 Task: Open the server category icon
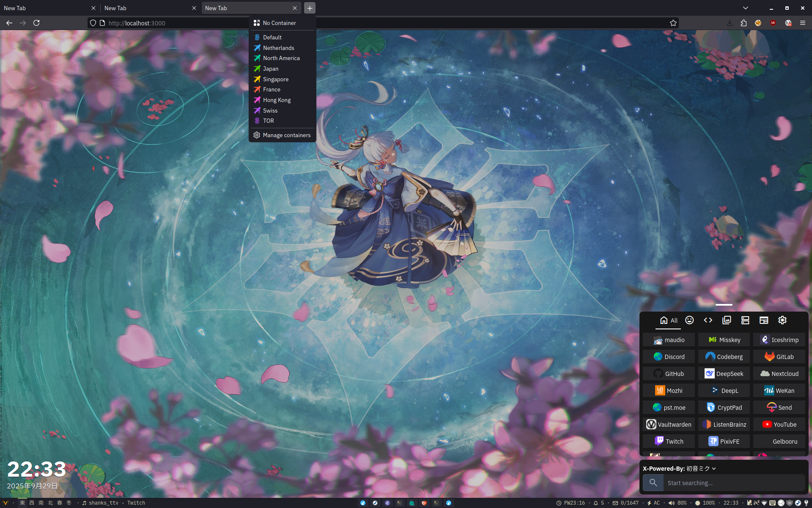745,320
